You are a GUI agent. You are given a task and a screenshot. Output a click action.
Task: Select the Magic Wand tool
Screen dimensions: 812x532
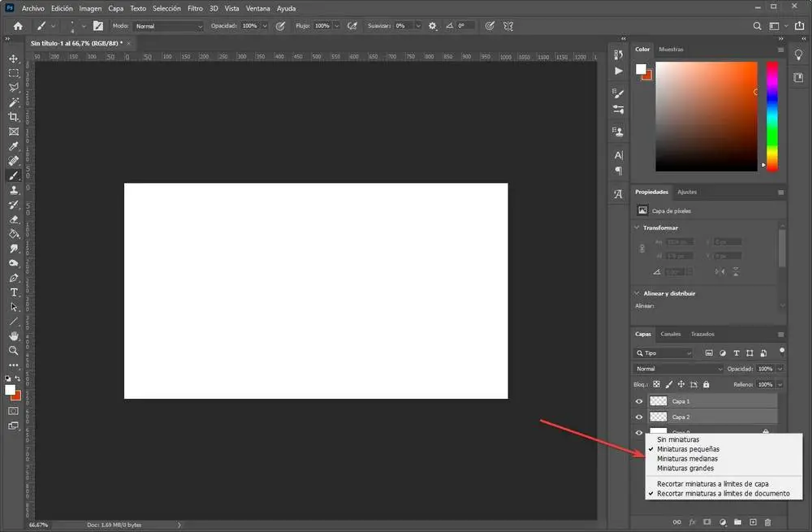[13, 102]
